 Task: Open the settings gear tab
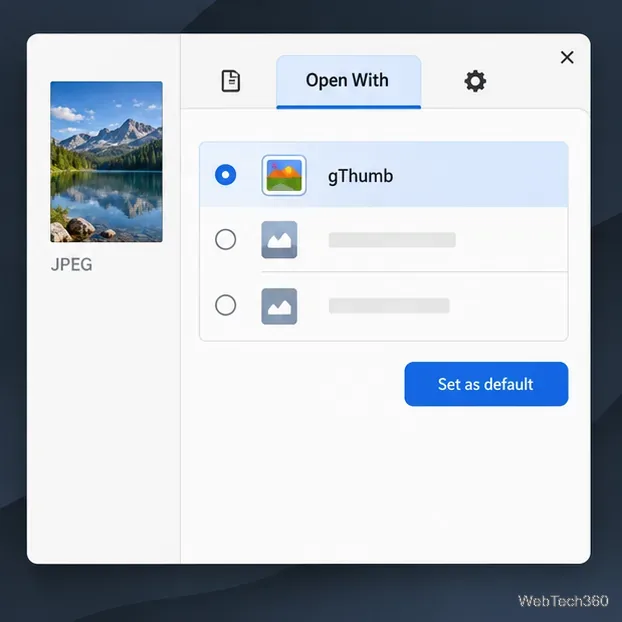click(x=475, y=81)
